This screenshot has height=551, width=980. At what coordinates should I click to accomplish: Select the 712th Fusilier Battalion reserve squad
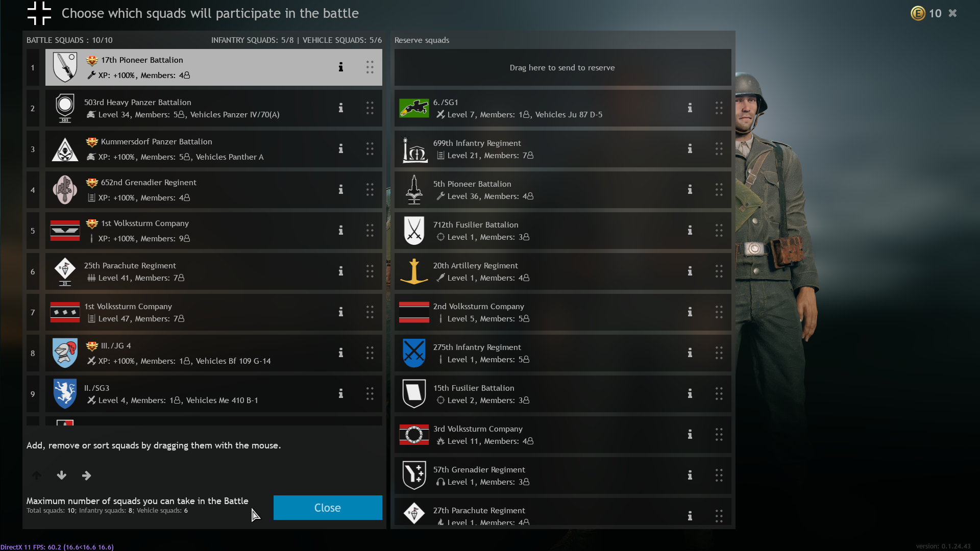coord(562,231)
